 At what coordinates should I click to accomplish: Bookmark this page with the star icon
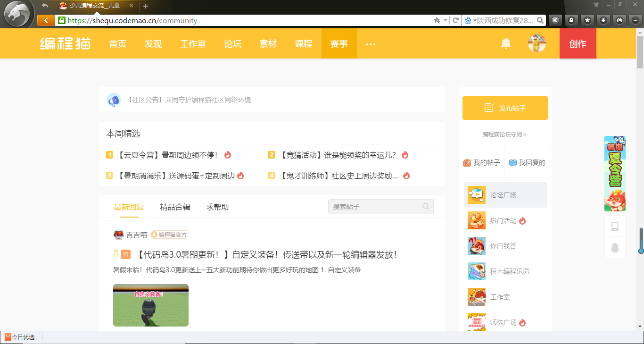click(437, 20)
